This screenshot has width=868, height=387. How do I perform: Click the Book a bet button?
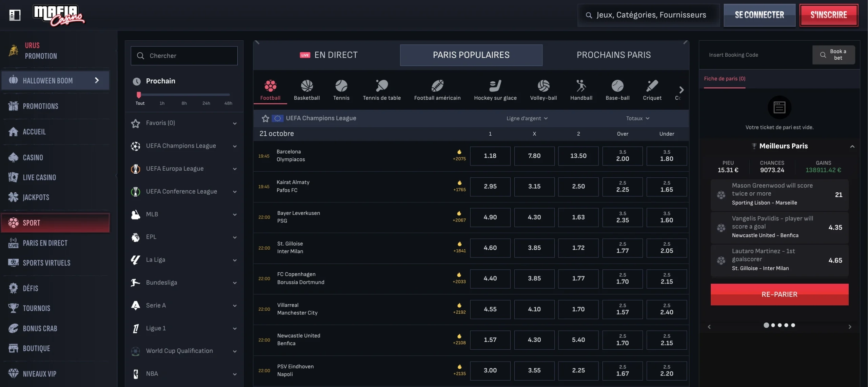tap(833, 55)
